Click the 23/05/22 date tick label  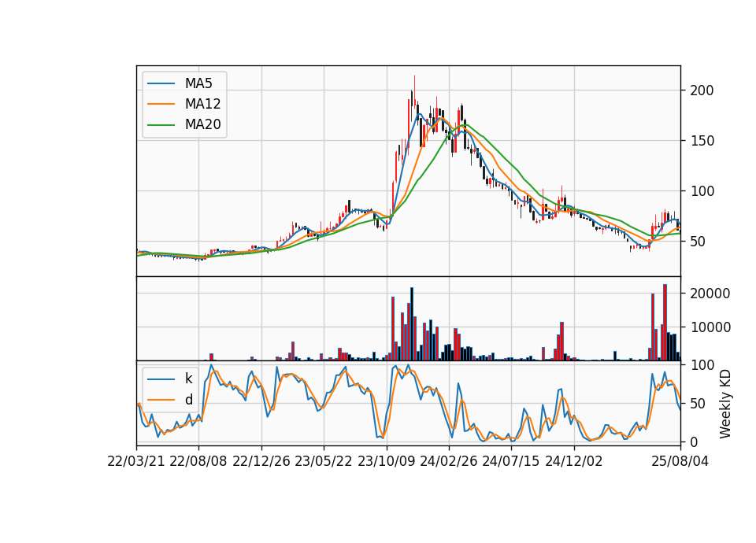coord(324,462)
